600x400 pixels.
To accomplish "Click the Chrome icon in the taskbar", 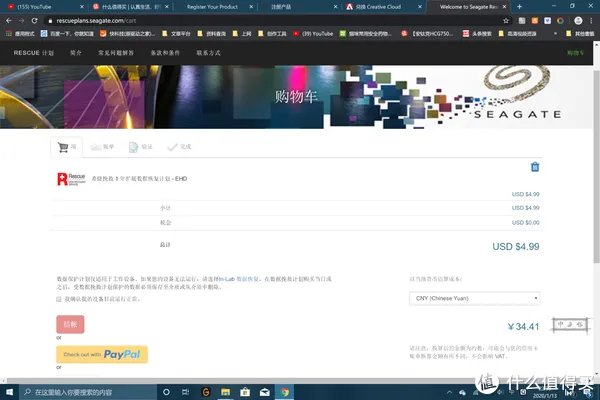I will [284, 392].
